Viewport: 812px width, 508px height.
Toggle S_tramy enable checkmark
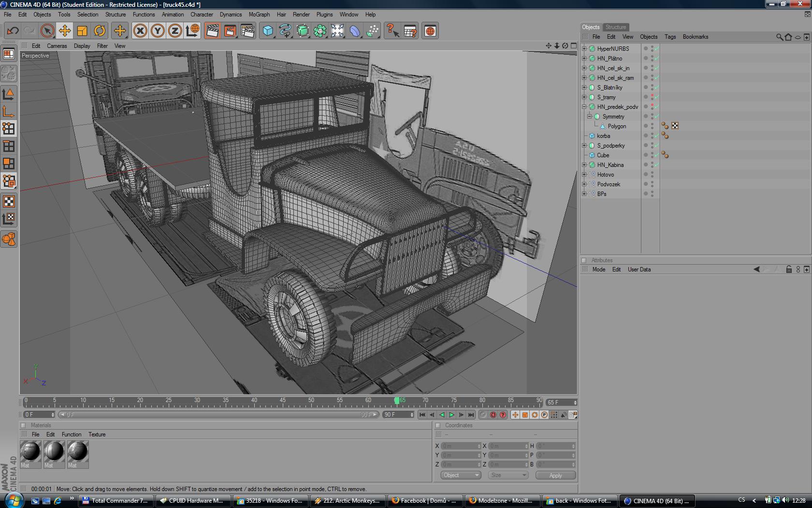657,97
